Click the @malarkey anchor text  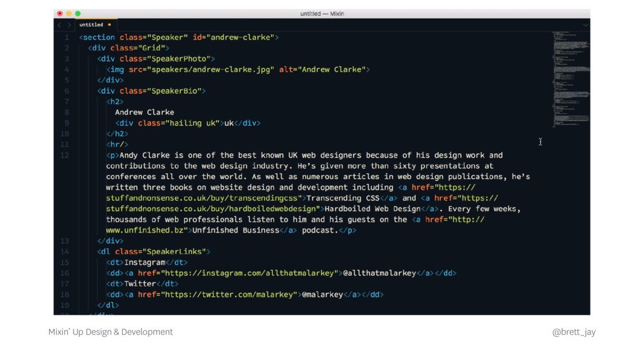[x=323, y=294]
